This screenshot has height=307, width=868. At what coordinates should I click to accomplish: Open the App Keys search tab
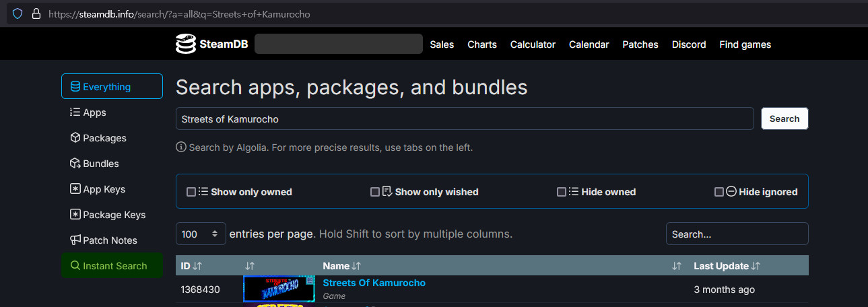click(x=112, y=189)
